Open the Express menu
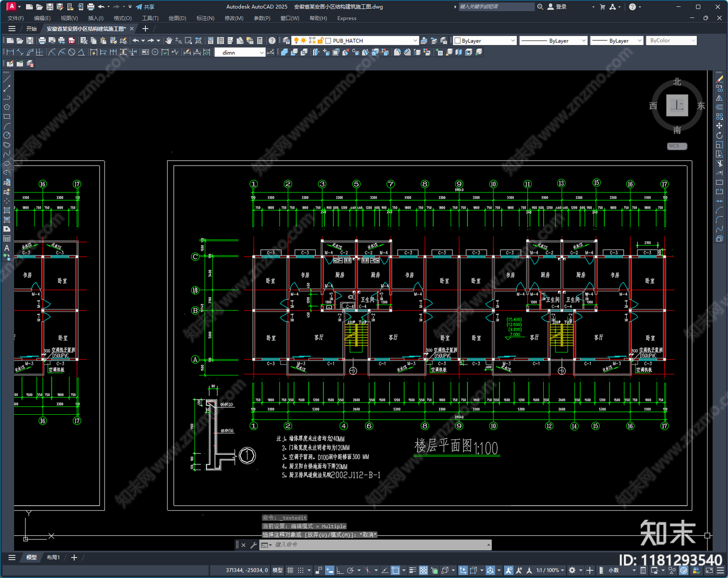 347,18
